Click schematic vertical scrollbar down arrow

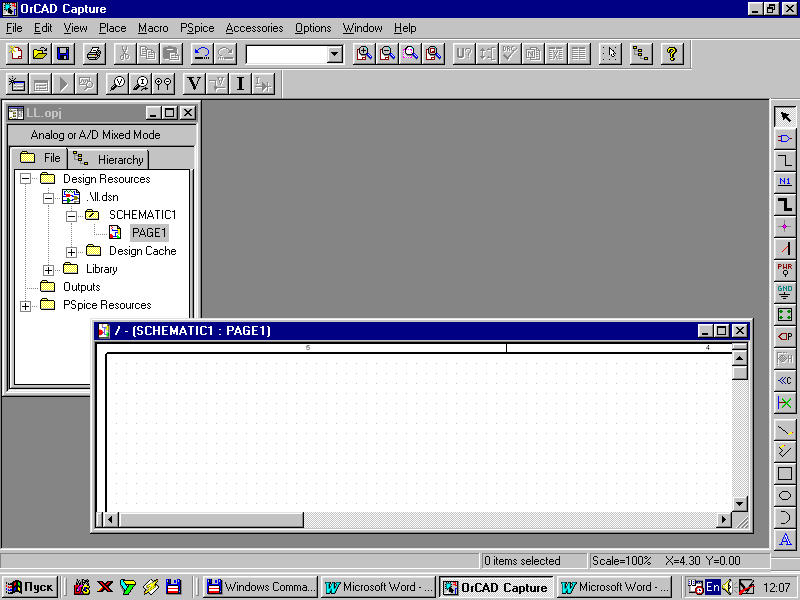[x=740, y=504]
